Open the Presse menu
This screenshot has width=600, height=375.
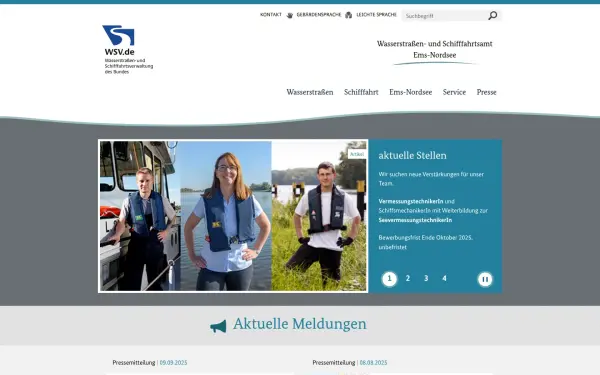[486, 92]
